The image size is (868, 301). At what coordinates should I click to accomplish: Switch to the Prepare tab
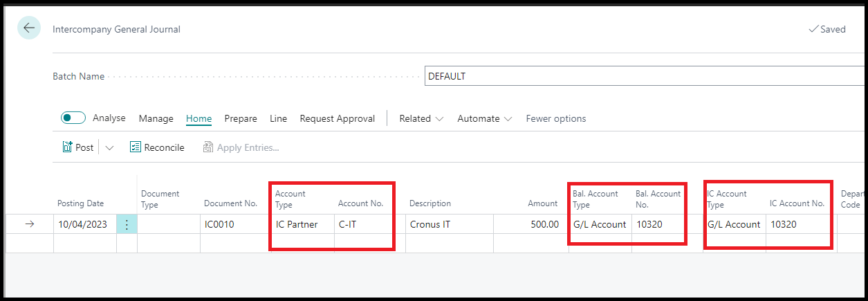(x=241, y=118)
